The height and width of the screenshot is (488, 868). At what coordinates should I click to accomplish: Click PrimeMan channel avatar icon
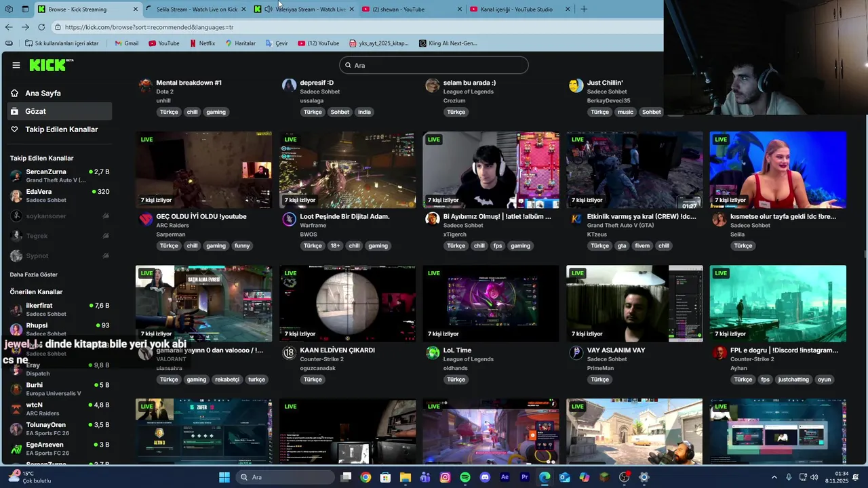click(576, 352)
